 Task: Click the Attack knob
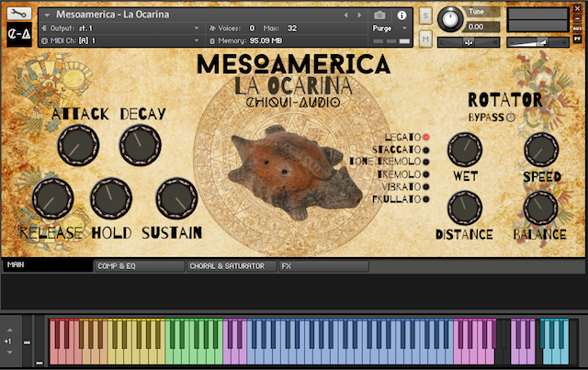click(x=78, y=145)
